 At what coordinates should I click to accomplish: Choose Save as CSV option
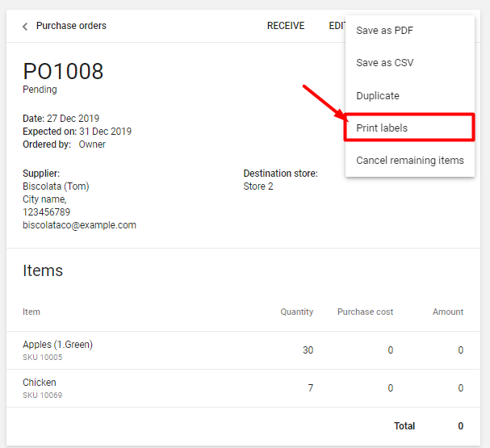coord(384,63)
